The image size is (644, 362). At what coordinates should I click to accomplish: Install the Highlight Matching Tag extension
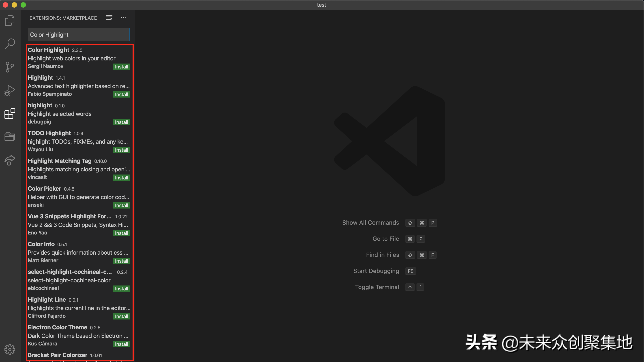pyautogui.click(x=121, y=178)
